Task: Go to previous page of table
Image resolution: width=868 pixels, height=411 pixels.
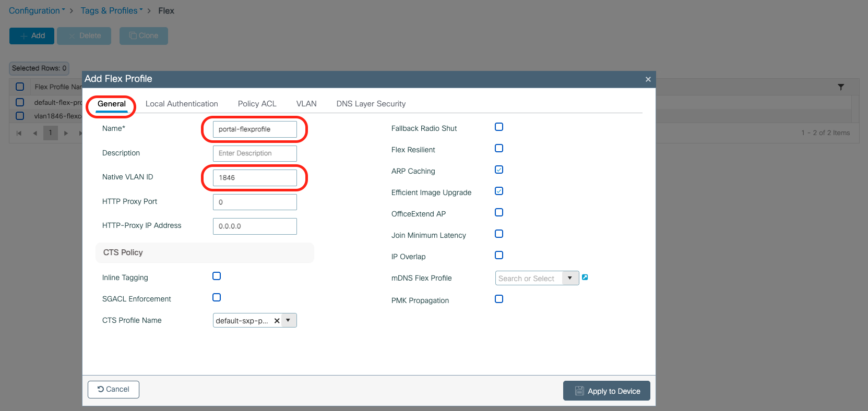Action: [x=35, y=133]
